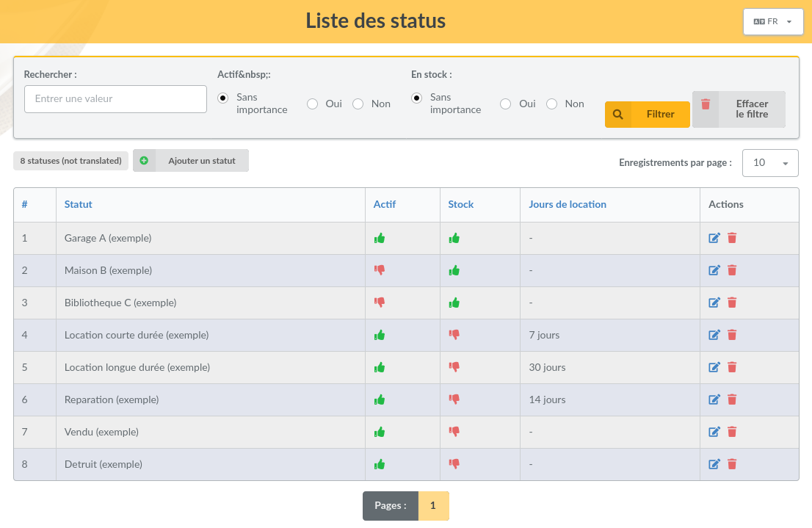Viewport: 812px width, 528px height.
Task: Edit the Reparation (exemple) status
Action: pyautogui.click(x=714, y=399)
